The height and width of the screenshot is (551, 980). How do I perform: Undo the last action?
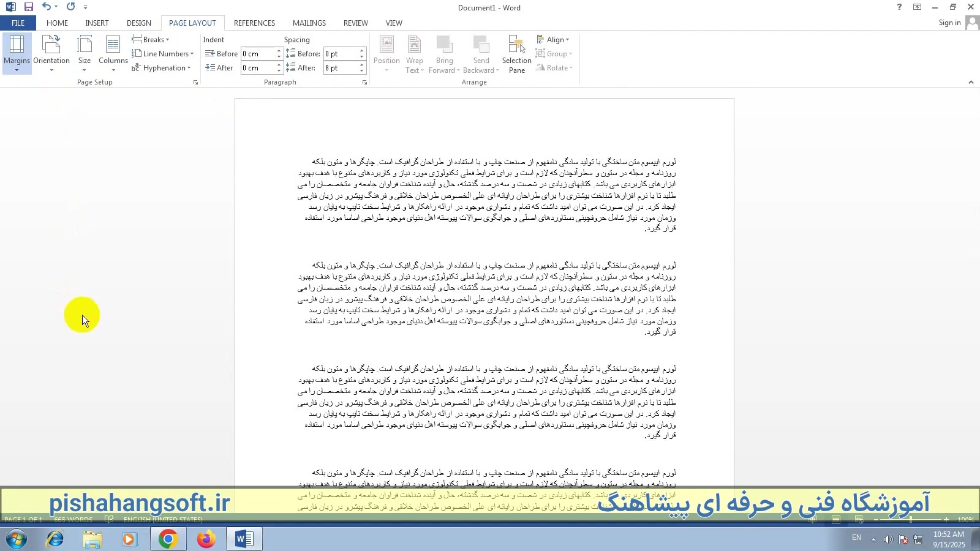click(x=47, y=7)
